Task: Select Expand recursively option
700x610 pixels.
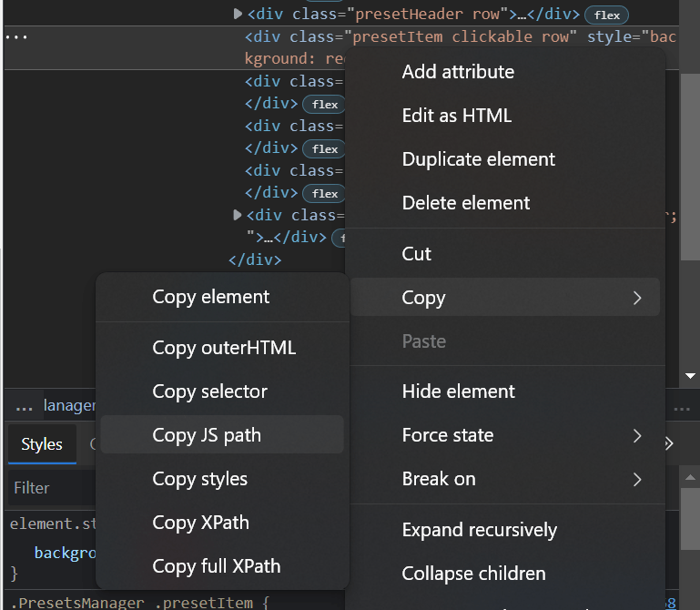Action: pos(479,530)
